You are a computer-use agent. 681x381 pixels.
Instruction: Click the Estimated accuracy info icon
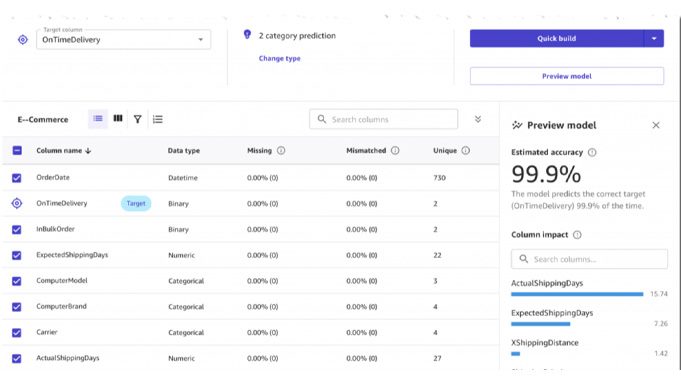coord(592,152)
